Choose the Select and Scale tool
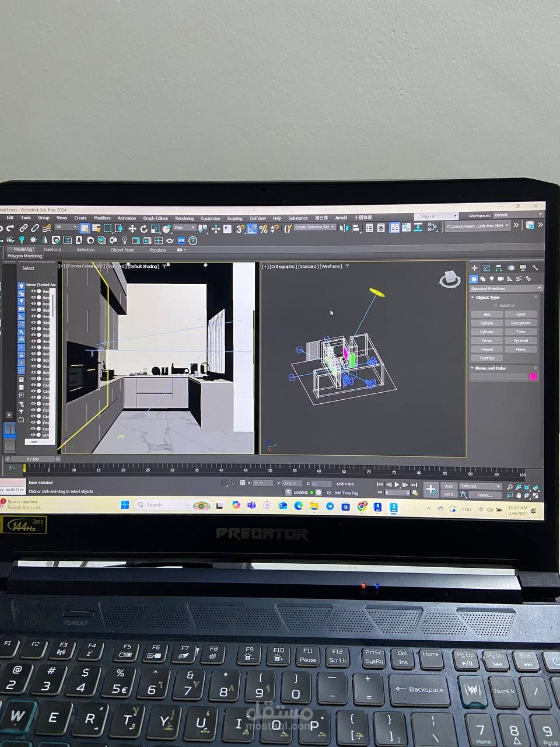 (155, 229)
